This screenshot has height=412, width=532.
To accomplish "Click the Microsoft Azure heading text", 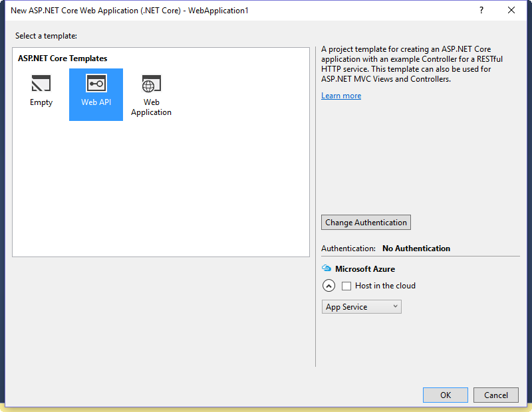I will coord(365,269).
